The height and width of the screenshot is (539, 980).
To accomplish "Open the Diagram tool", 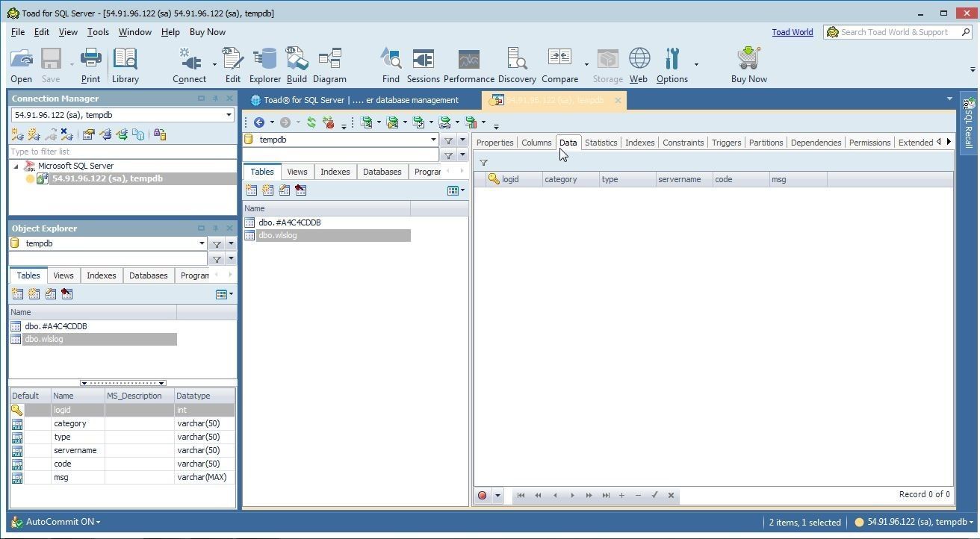I will [329, 66].
